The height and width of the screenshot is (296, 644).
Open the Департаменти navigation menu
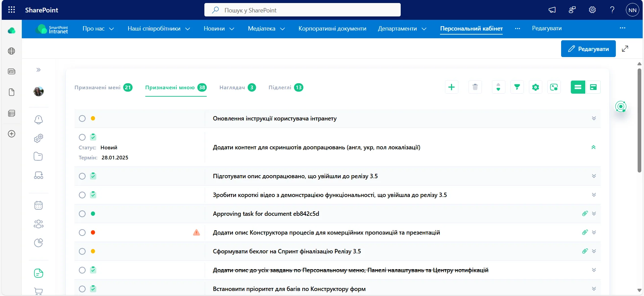tap(402, 29)
